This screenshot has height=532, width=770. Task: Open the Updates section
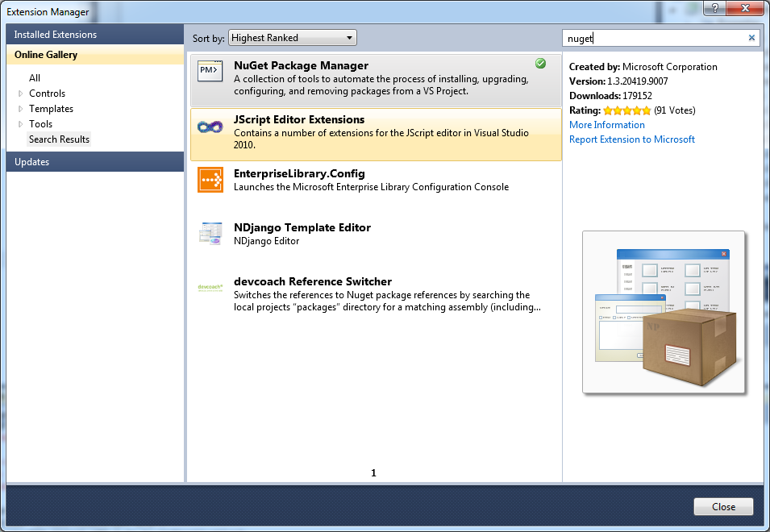tap(95, 161)
